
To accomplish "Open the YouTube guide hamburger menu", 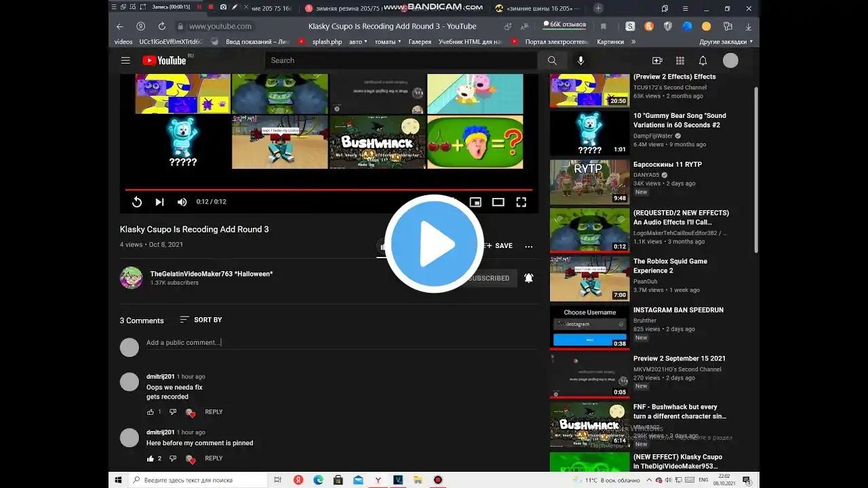I will coord(125,60).
